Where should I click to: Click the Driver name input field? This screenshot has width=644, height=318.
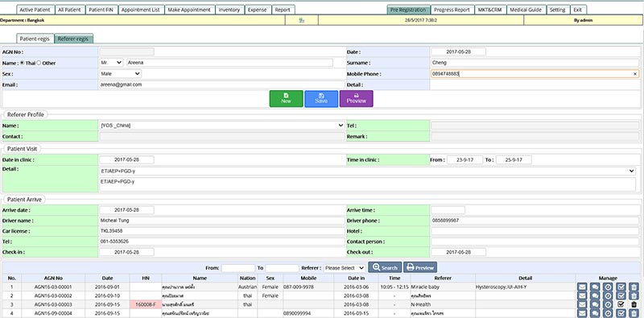222,221
